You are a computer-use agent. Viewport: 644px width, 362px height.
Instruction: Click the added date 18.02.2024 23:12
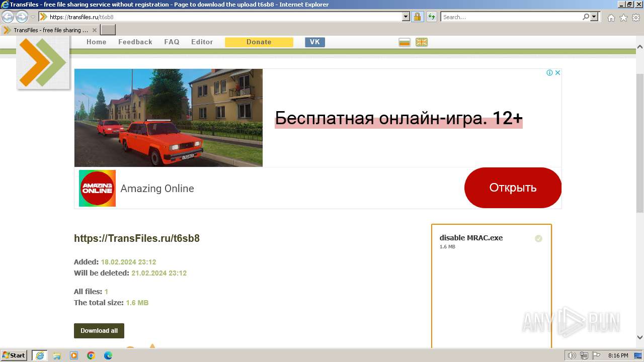[128, 262]
